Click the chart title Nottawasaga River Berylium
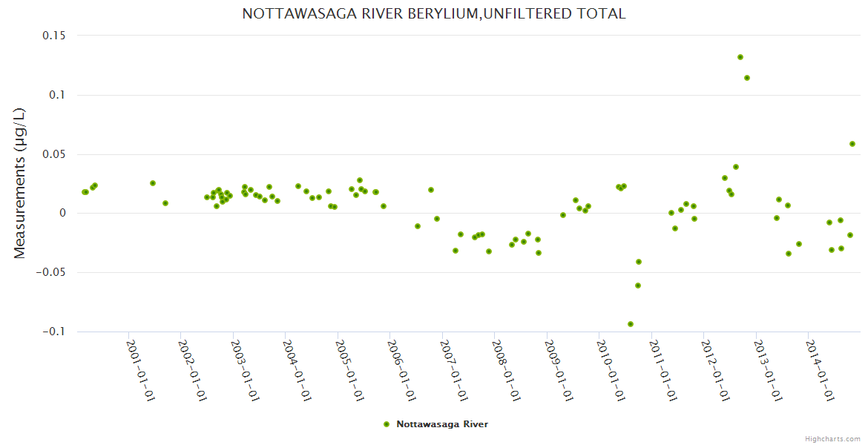Viewport: 868px width, 445px height. [434, 13]
